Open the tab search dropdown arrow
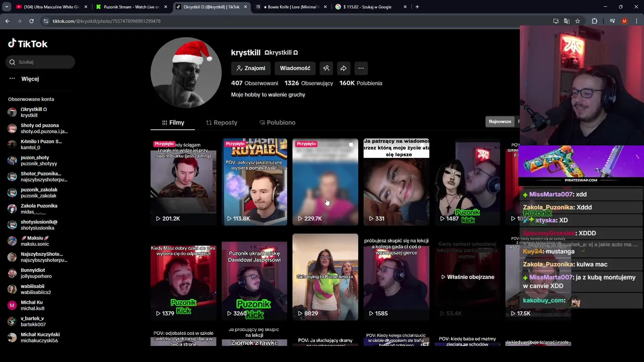 pos(7,7)
